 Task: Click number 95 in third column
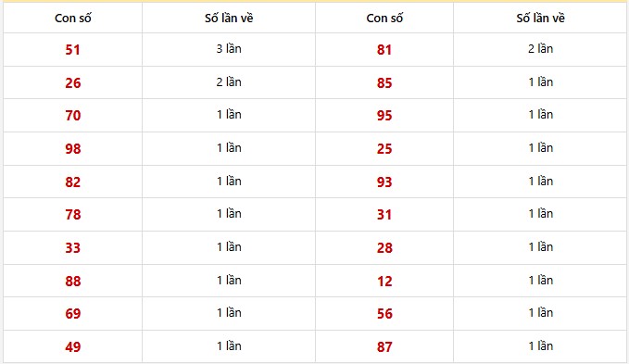(x=384, y=116)
